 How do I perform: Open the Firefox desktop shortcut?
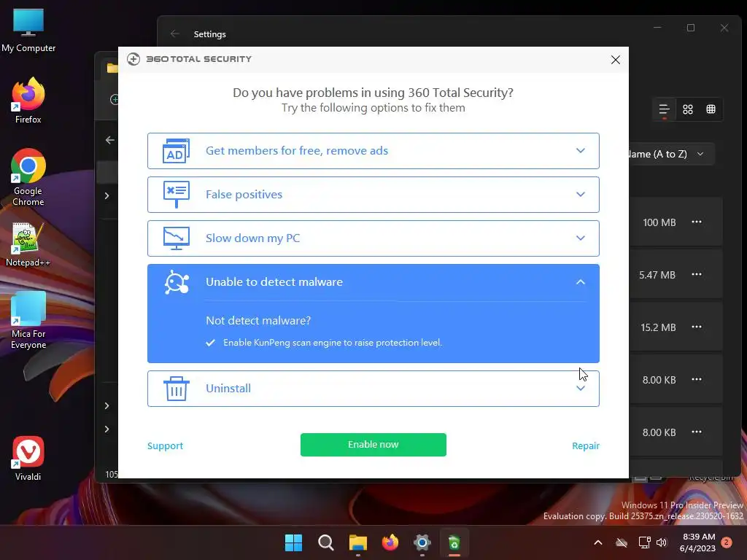28,101
